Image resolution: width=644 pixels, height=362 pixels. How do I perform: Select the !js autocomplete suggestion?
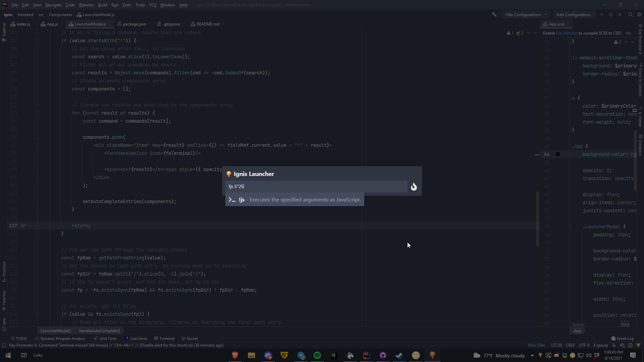pyautogui.click(x=294, y=200)
